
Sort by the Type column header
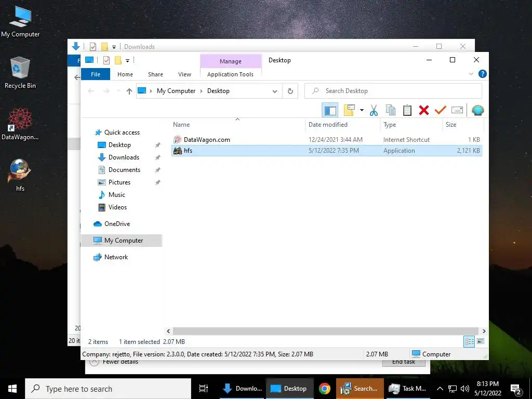pyautogui.click(x=411, y=125)
